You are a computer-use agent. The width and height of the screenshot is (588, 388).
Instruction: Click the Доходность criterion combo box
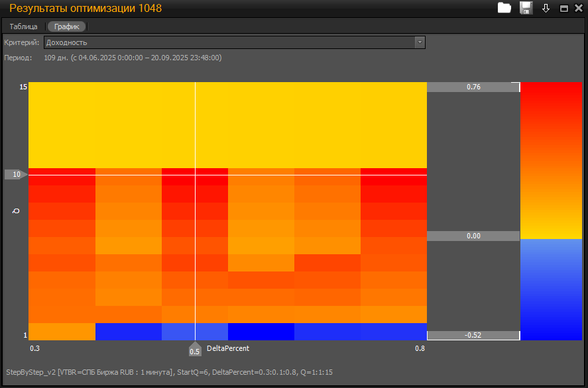(x=235, y=42)
